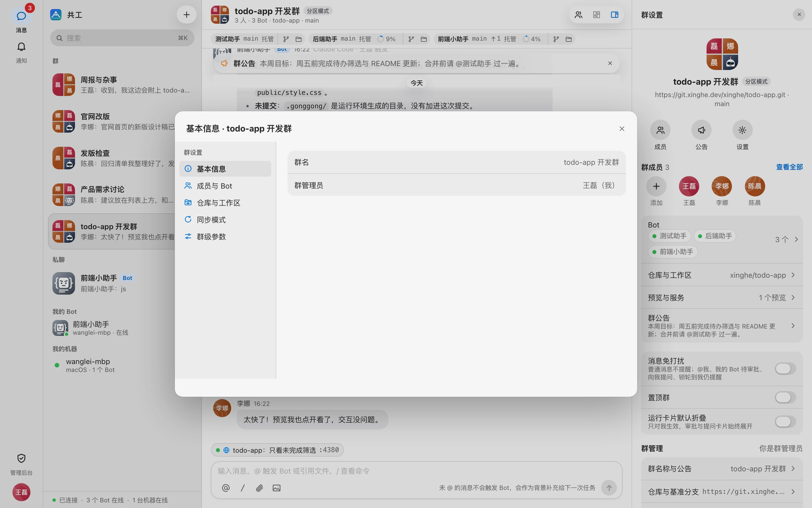This screenshot has width=812, height=508.
Task: Click branch icon beside 测试助手 main 托管
Action: (x=286, y=39)
